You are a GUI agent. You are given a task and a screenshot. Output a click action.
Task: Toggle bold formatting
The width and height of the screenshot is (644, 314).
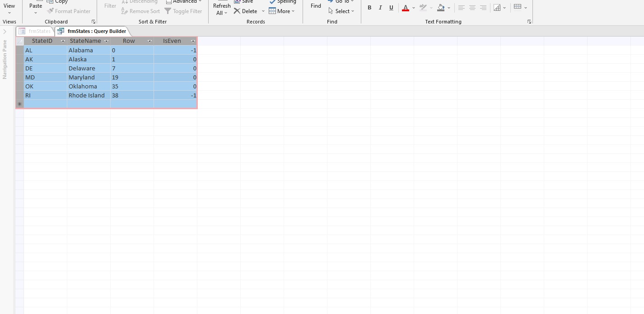click(369, 8)
